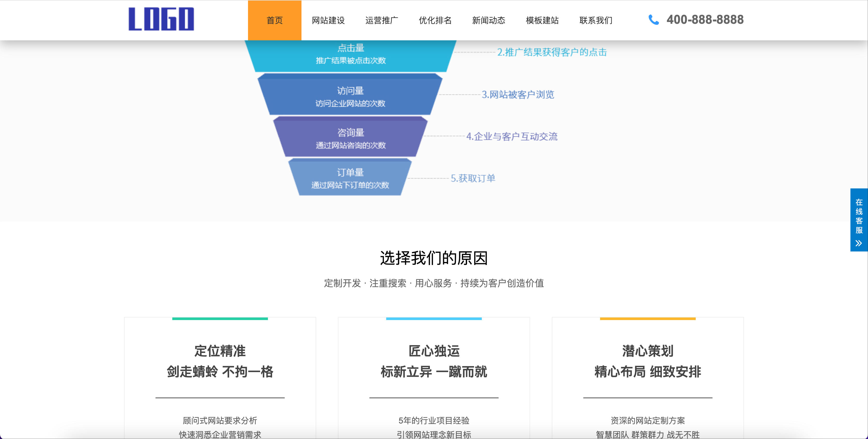The width and height of the screenshot is (868, 439).
Task: Open 联系我们 nav link
Action: coord(596,20)
